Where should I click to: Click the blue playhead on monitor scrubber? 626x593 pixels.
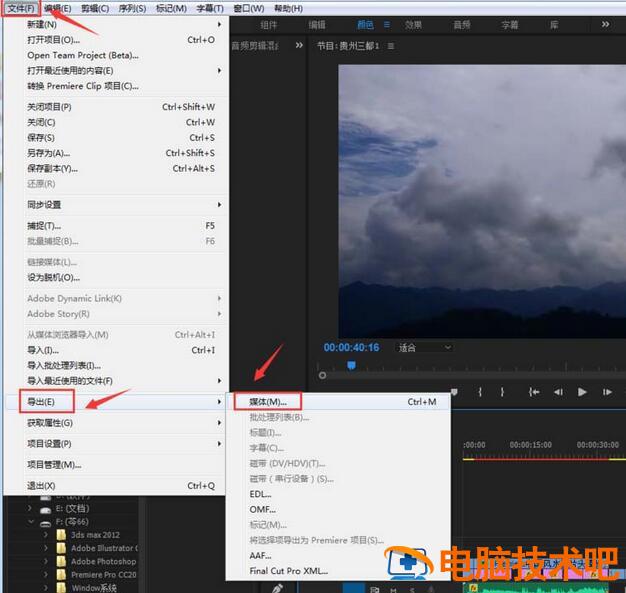click(351, 365)
